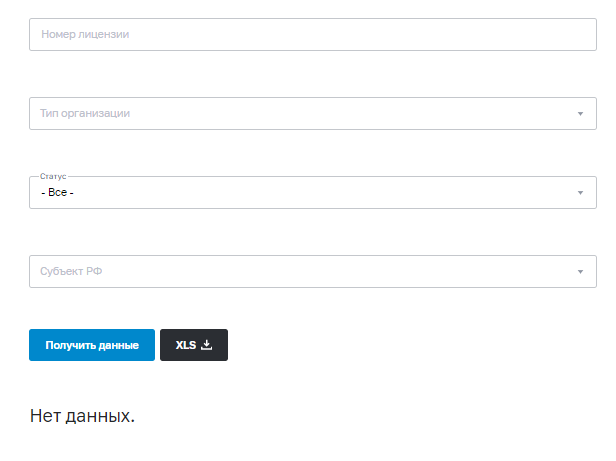Click the Номер лицензии placeholder text
The width and height of the screenshot is (616, 461).
click(85, 35)
